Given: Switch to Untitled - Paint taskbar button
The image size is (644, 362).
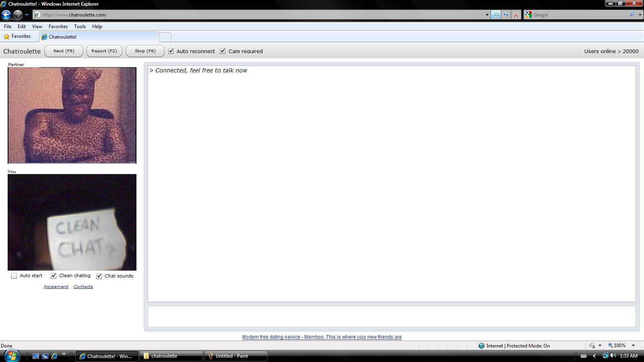Looking at the screenshot, I should coord(236,356).
